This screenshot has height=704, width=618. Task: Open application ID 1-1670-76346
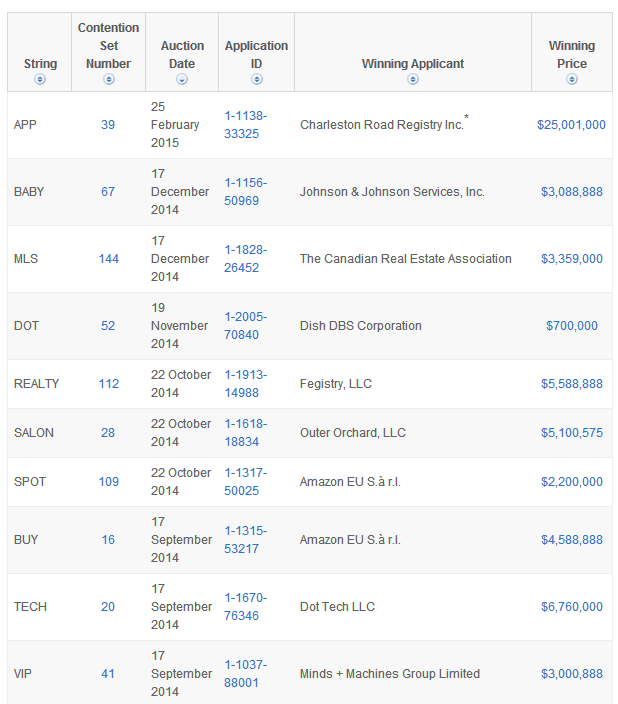[x=245, y=607]
